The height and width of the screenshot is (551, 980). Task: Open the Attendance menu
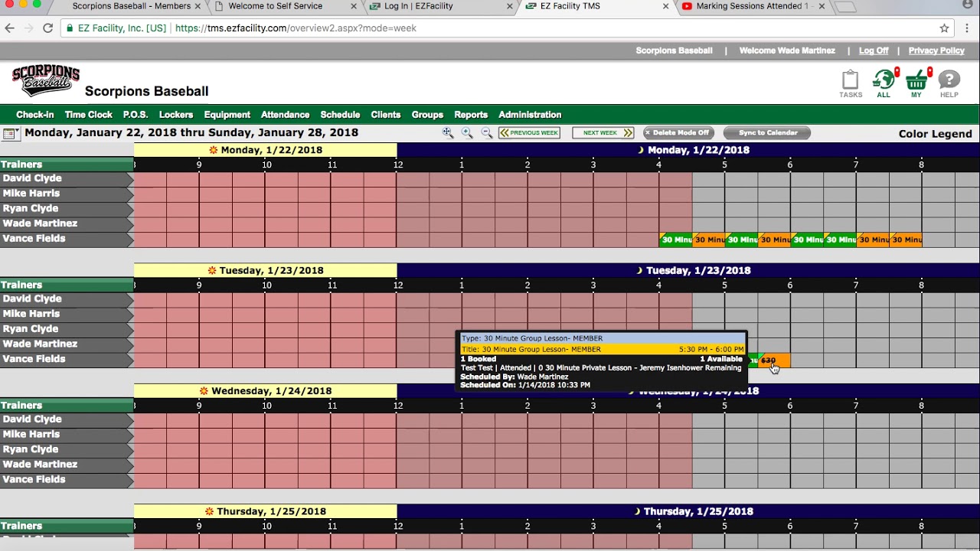pos(286,115)
